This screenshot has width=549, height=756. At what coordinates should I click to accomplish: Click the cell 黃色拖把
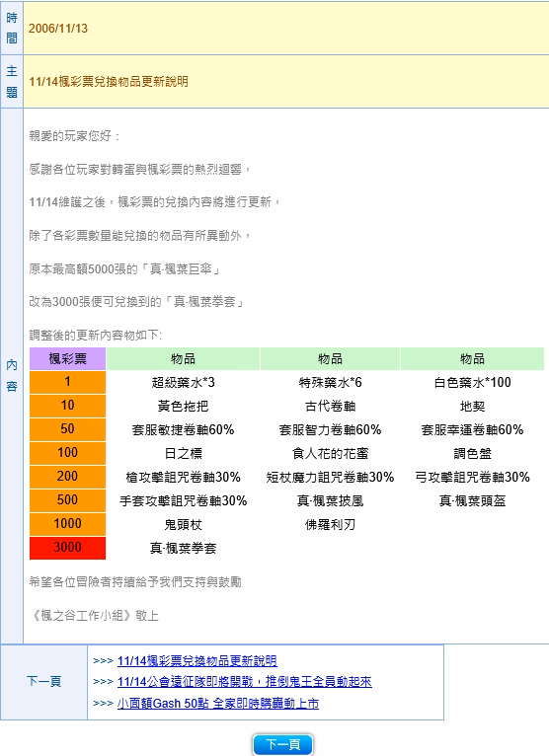(x=184, y=406)
